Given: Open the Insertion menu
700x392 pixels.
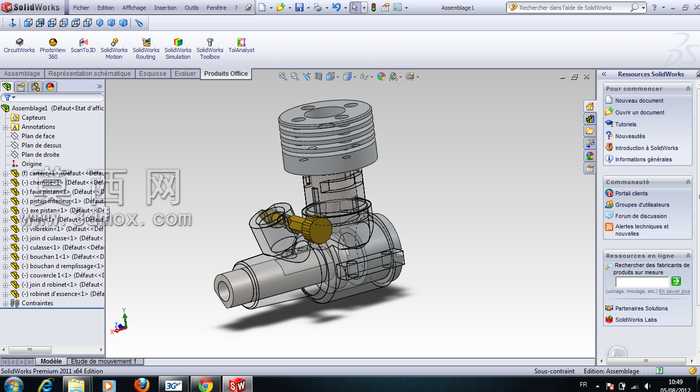Looking at the screenshot, I should click(x=165, y=8).
